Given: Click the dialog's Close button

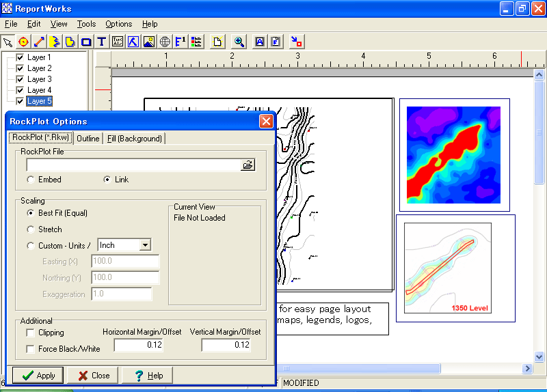Looking at the screenshot, I should click(x=93, y=376).
